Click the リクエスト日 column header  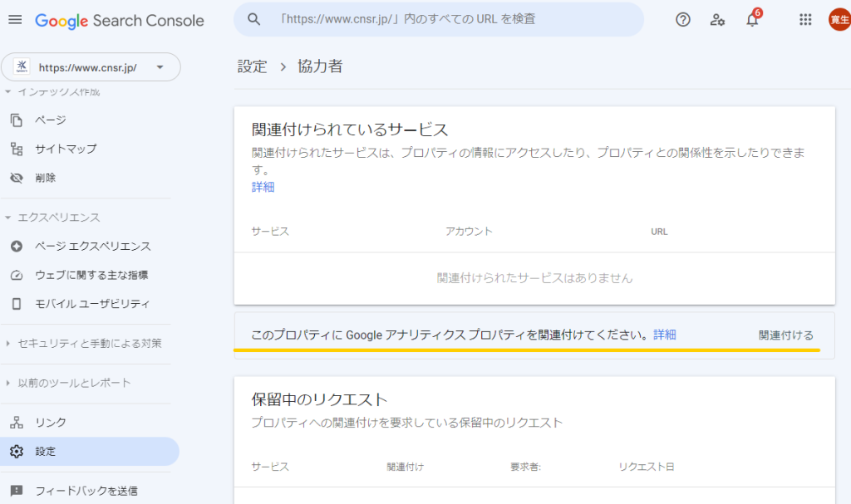(647, 467)
